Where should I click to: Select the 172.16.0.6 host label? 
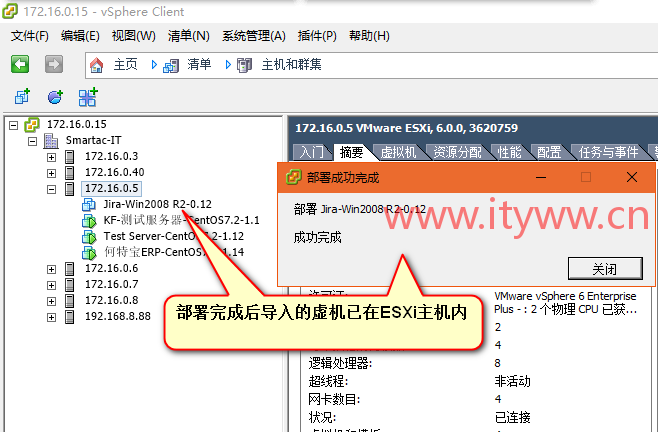111,269
